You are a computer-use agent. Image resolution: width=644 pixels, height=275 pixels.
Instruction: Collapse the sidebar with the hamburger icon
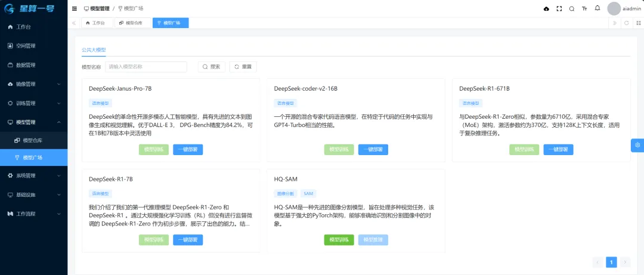point(74,9)
